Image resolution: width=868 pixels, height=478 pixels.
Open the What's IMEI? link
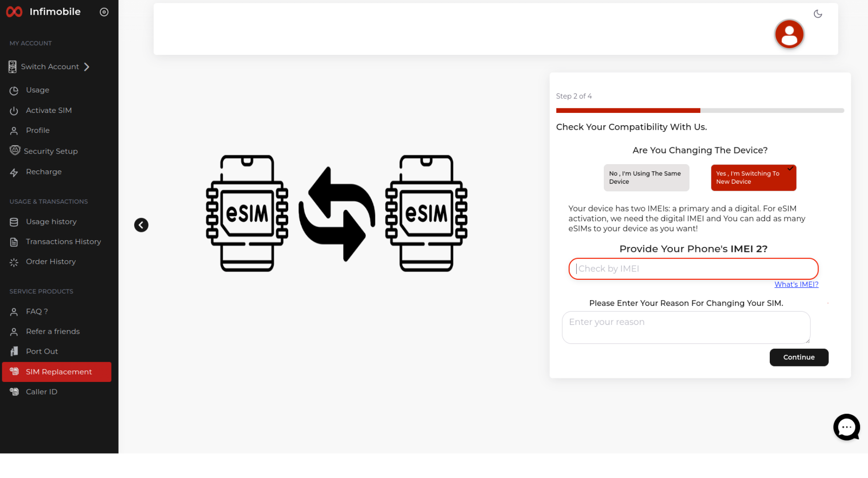coord(796,285)
